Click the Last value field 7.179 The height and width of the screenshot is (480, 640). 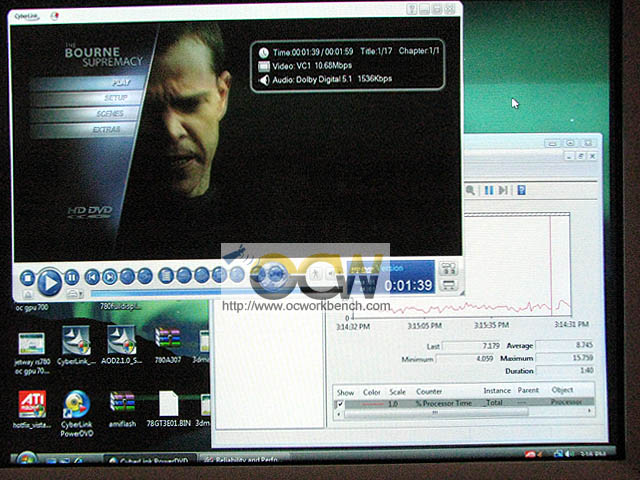pyautogui.click(x=471, y=346)
